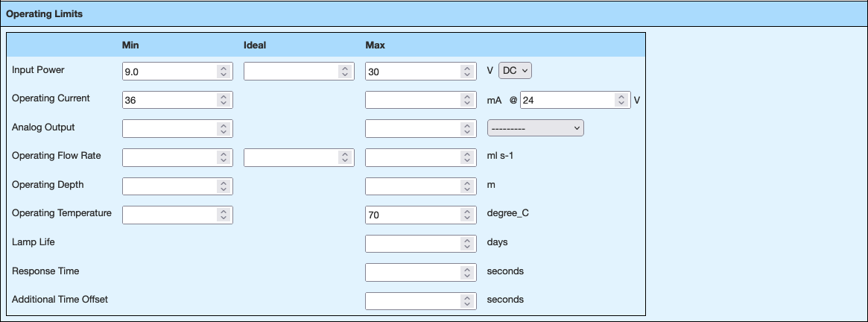Click the Operating Flow Rate Min stepper arrows
868x322 pixels.
click(x=224, y=157)
